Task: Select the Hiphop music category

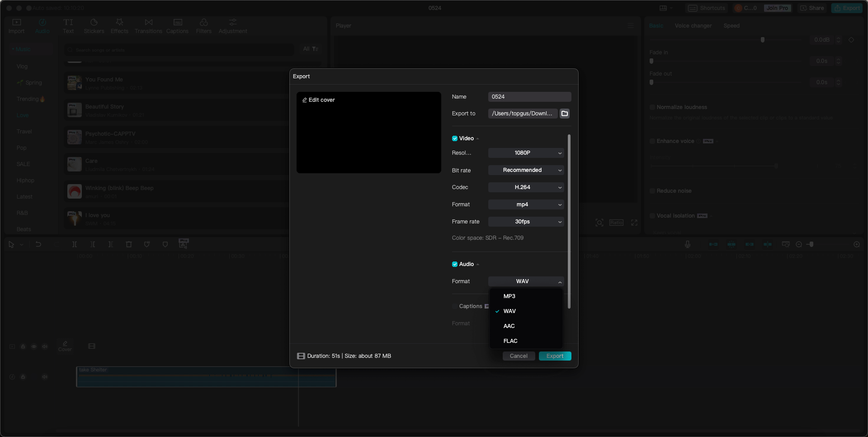Action: point(25,180)
